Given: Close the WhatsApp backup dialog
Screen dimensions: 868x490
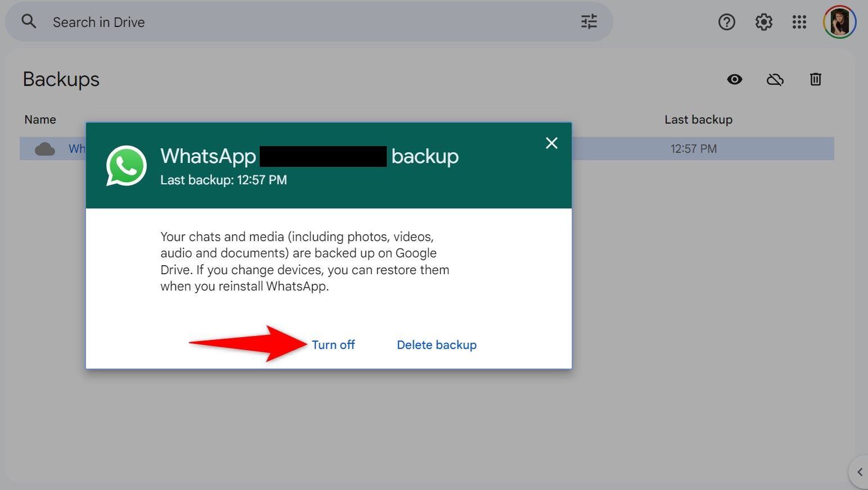Looking at the screenshot, I should 551,143.
